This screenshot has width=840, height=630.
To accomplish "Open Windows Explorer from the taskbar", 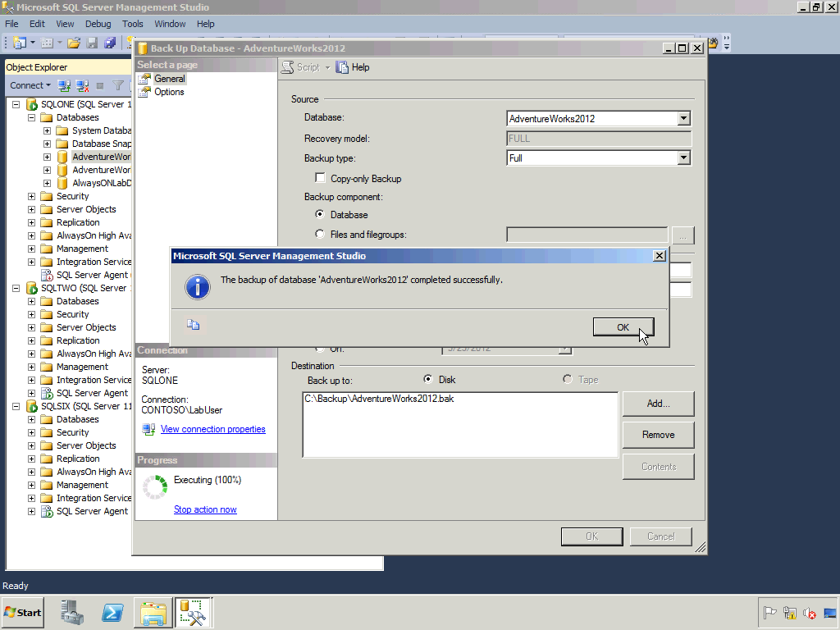I will [x=153, y=612].
